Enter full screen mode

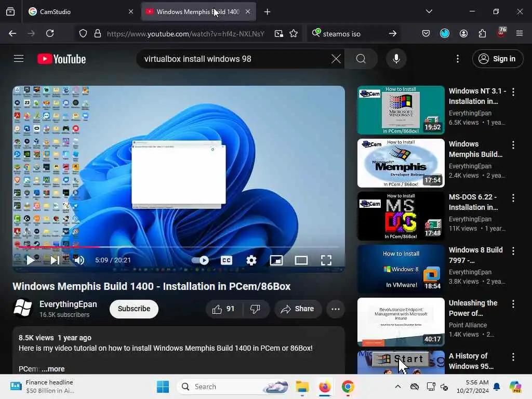click(x=326, y=260)
